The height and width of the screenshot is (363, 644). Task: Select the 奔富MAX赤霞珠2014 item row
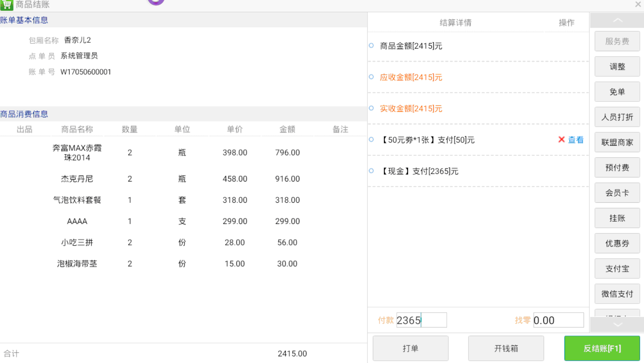[183, 153]
